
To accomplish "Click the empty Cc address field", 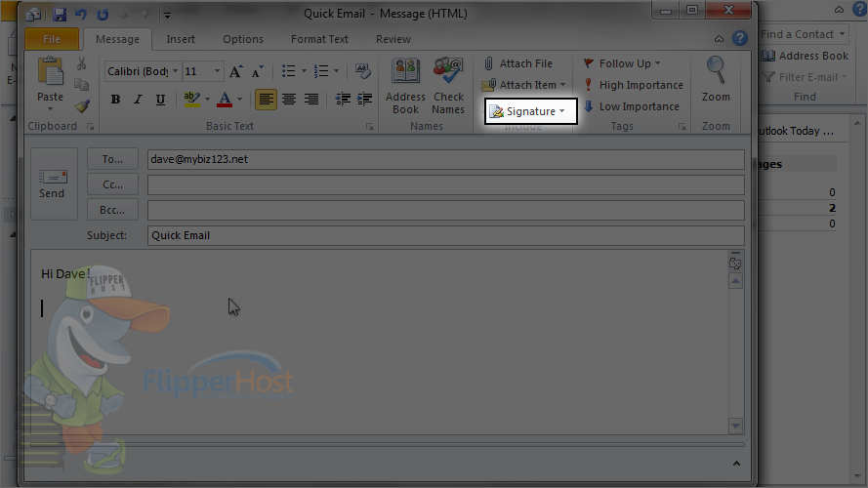I will click(x=445, y=184).
